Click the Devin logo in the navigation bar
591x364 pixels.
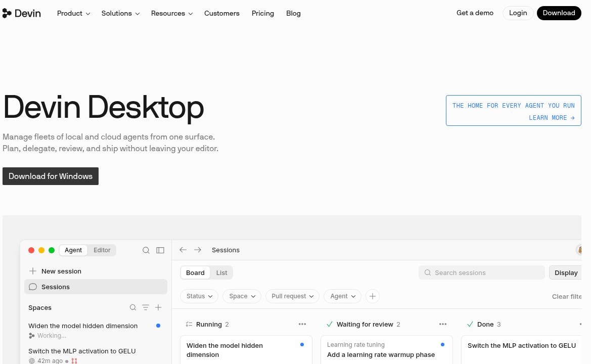pos(21,13)
